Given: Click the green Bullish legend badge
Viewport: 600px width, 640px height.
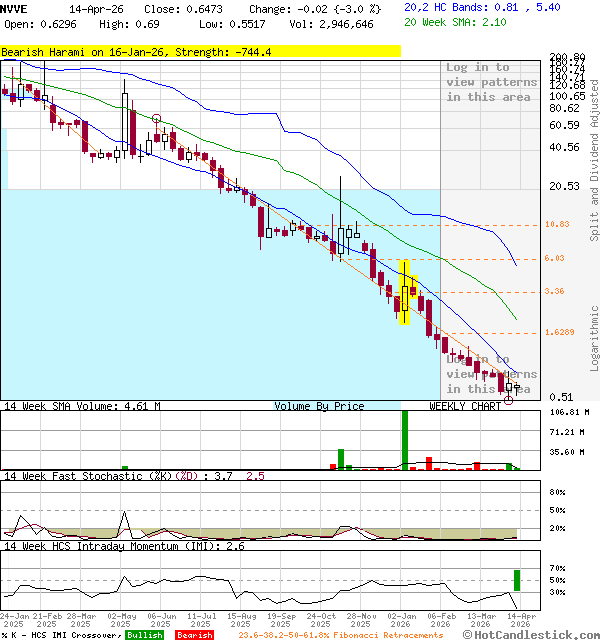Looking at the screenshot, I should click(144, 635).
